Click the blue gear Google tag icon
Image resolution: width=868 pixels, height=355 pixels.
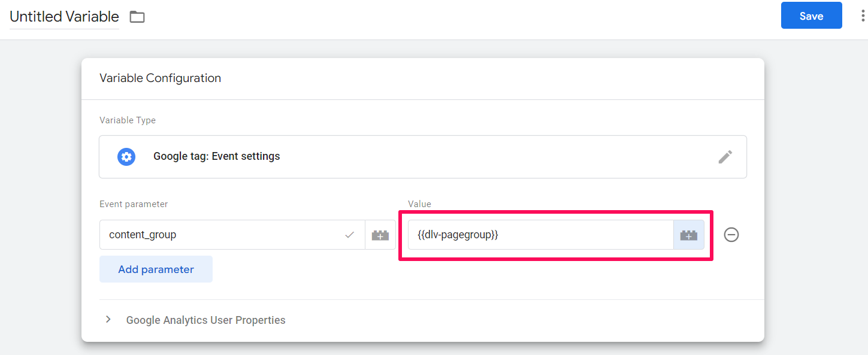(126, 157)
